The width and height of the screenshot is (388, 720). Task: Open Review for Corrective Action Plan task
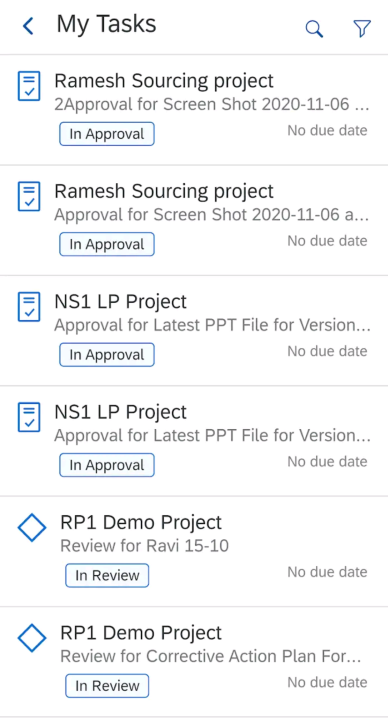pos(211,656)
